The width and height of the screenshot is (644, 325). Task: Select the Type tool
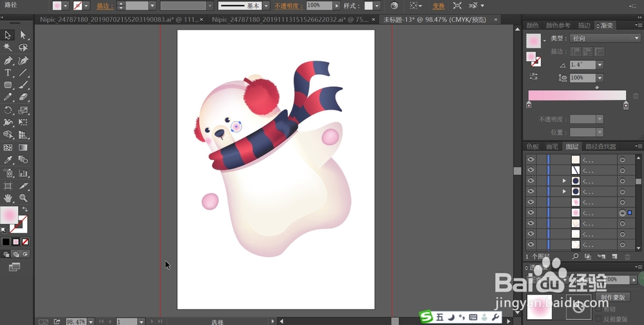coord(8,73)
